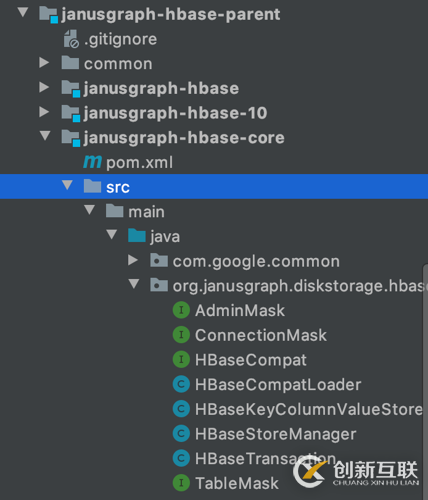Click the HBaseTransaction class icon
The image size is (428, 500).
click(x=181, y=458)
